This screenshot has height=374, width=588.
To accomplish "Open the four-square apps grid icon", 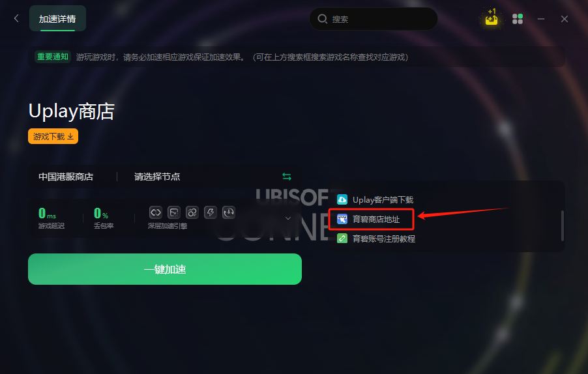I will [518, 19].
